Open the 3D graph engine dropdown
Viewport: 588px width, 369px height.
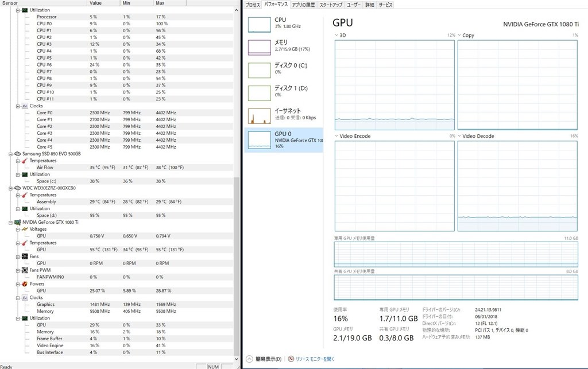point(336,35)
